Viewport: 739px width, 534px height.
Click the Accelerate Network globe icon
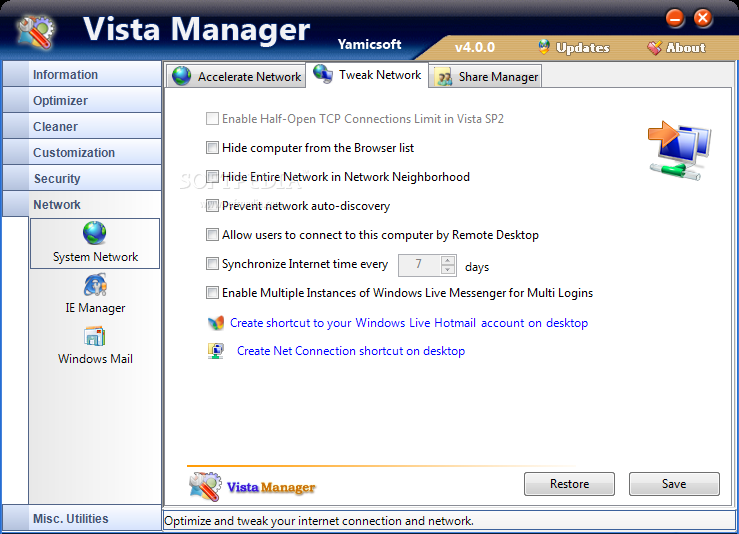tap(181, 76)
